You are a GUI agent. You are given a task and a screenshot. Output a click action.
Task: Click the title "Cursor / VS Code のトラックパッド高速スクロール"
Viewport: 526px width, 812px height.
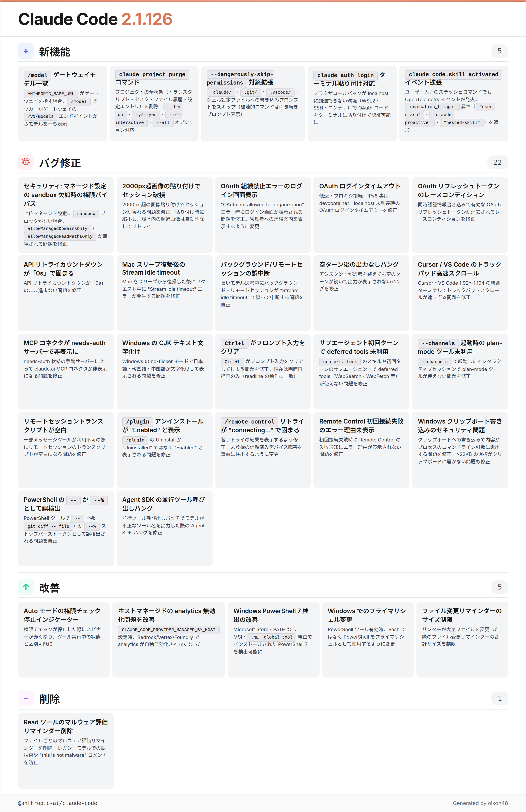(x=459, y=269)
